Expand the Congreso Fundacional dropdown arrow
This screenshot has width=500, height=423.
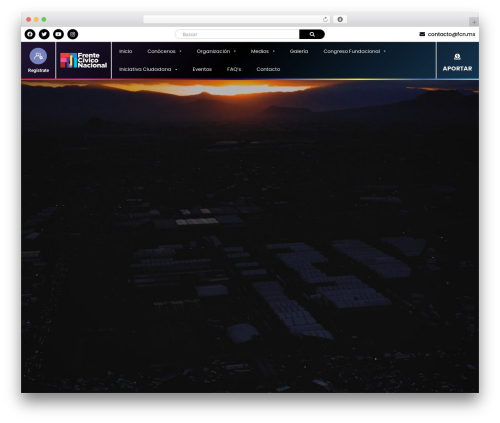[385, 51]
